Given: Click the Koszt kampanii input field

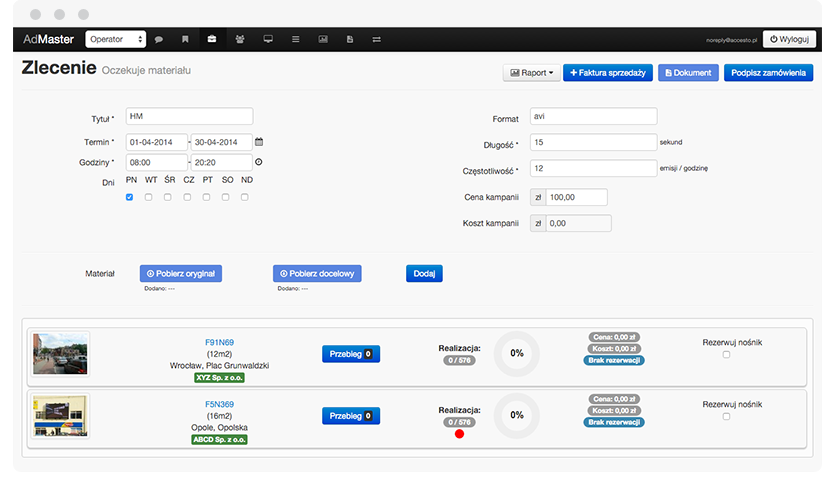Looking at the screenshot, I should (578, 223).
